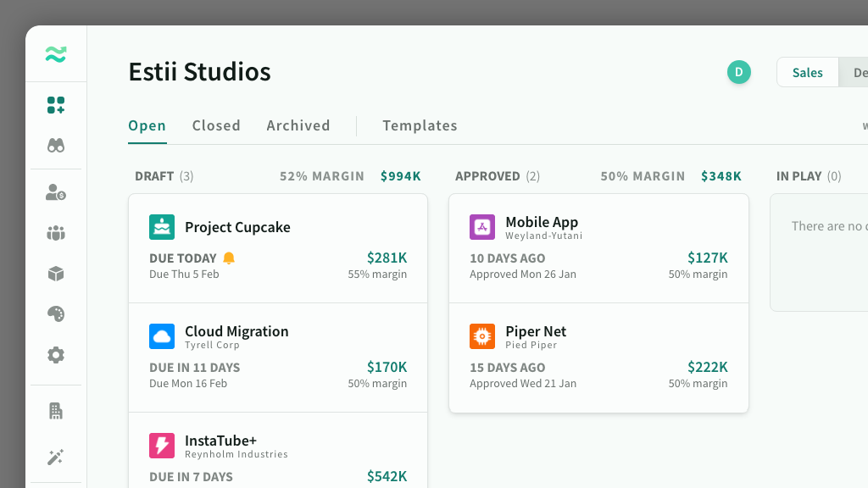Switch to the Closed tab
Screen dimensions: 868x488
(216, 125)
